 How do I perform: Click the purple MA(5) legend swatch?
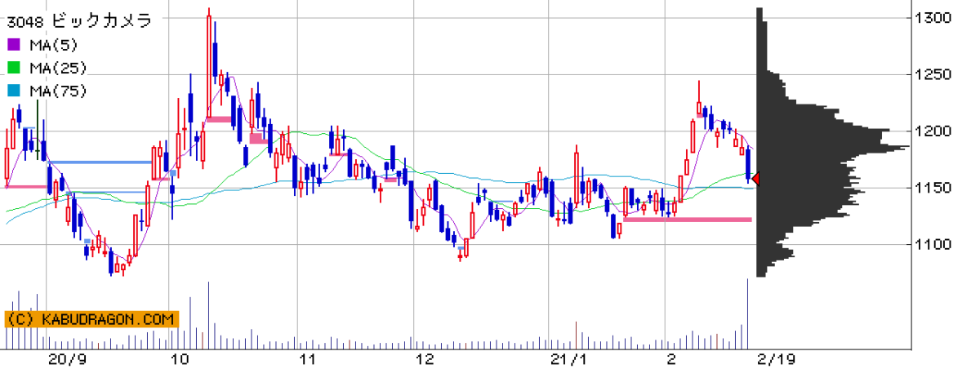click(13, 44)
